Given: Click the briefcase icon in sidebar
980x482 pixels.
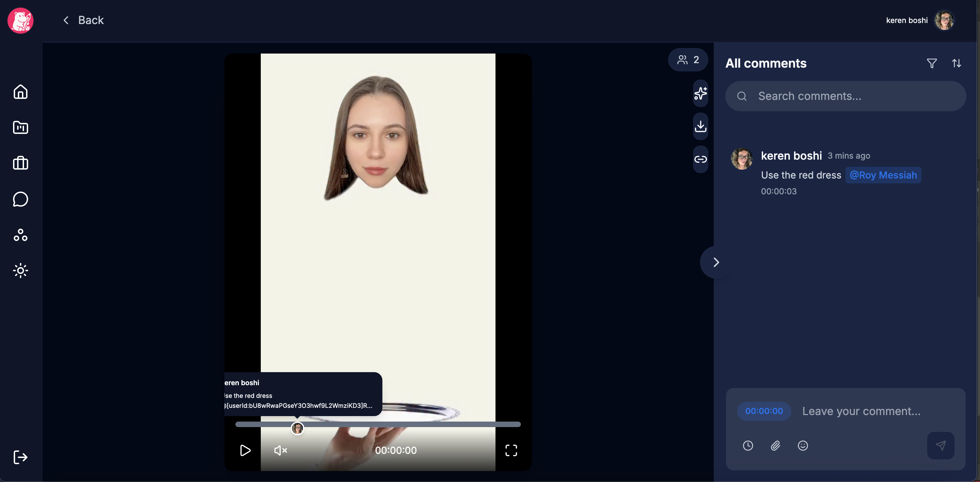Looking at the screenshot, I should [21, 163].
